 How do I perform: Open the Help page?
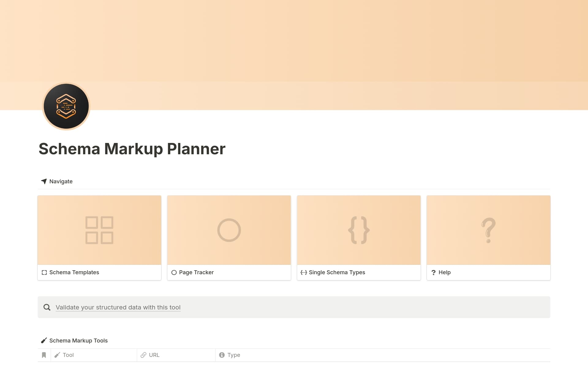point(445,272)
